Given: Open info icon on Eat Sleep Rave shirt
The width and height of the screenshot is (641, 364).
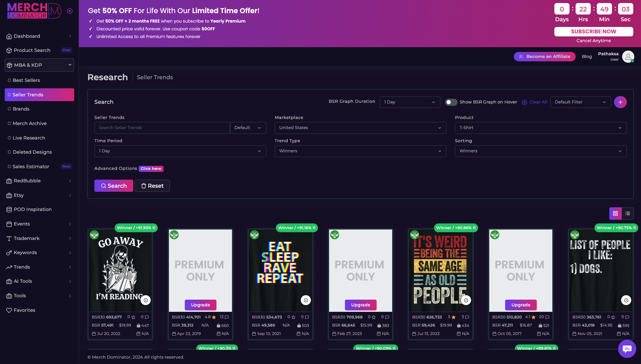Looking at the screenshot, I should tap(306, 300).
